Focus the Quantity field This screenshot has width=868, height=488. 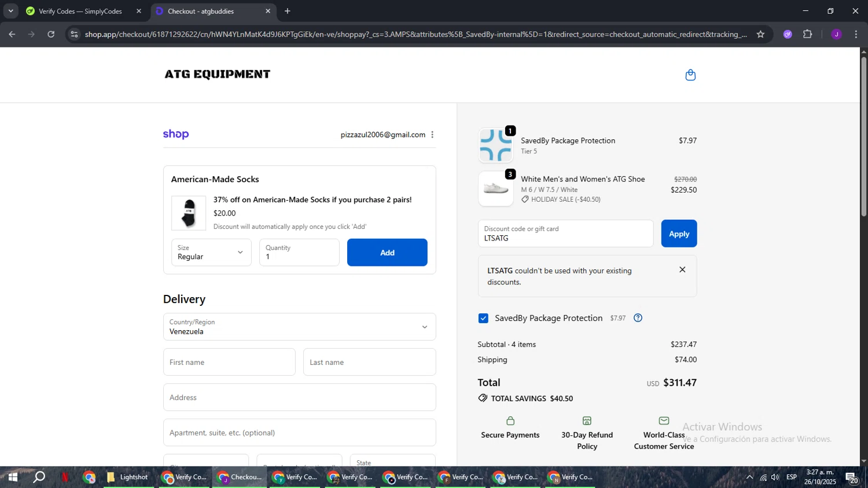299,253
